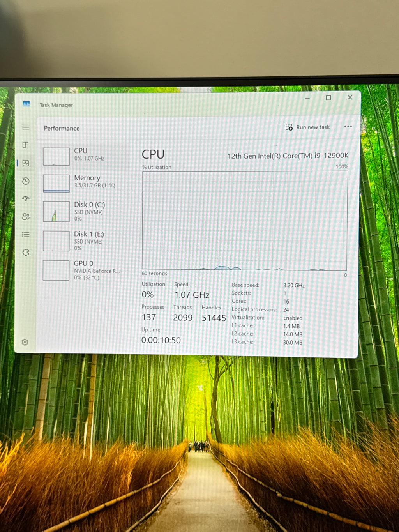Image resolution: width=399 pixels, height=532 pixels.
Task: Click the handles count '51445'
Action: click(214, 318)
